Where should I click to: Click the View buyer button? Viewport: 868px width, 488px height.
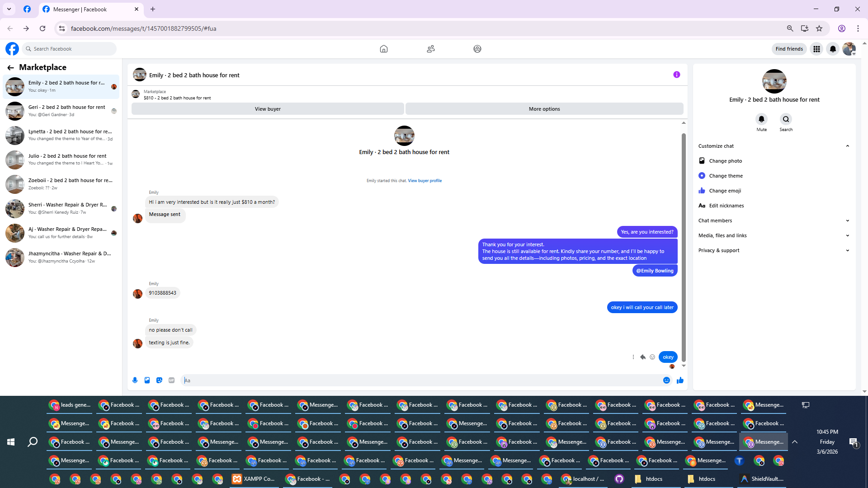tap(268, 109)
